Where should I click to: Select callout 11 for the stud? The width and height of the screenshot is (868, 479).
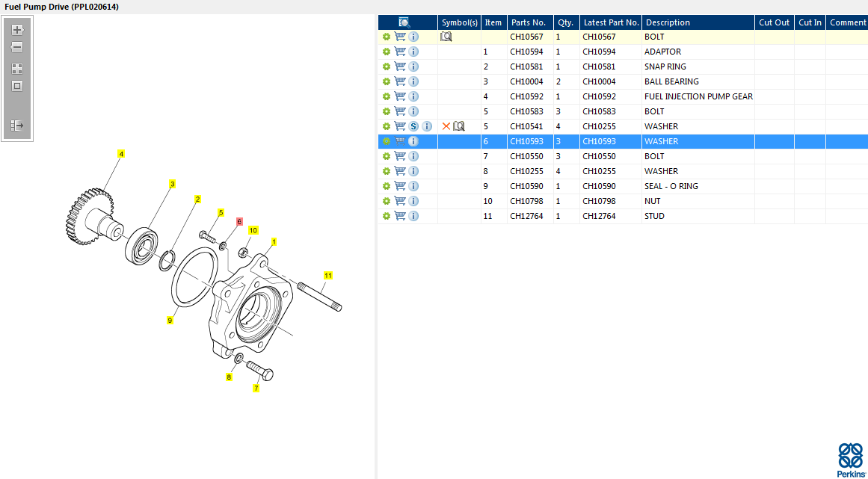click(x=327, y=275)
